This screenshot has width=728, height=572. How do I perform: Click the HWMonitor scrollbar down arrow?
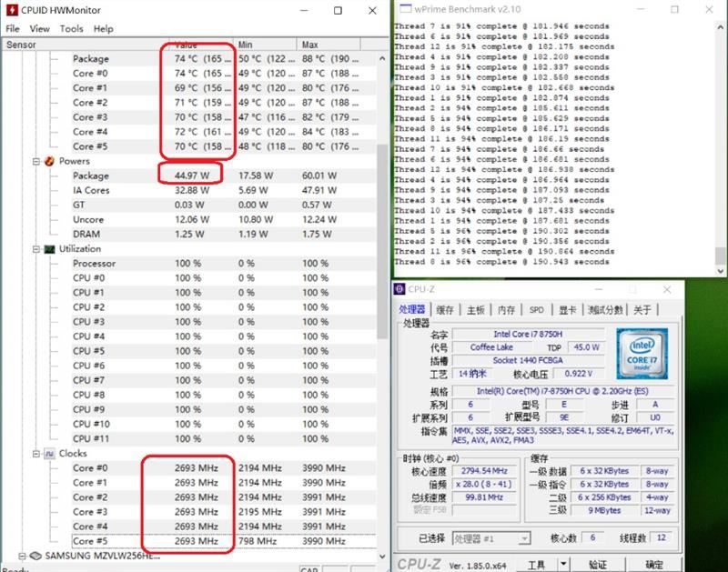[382, 556]
